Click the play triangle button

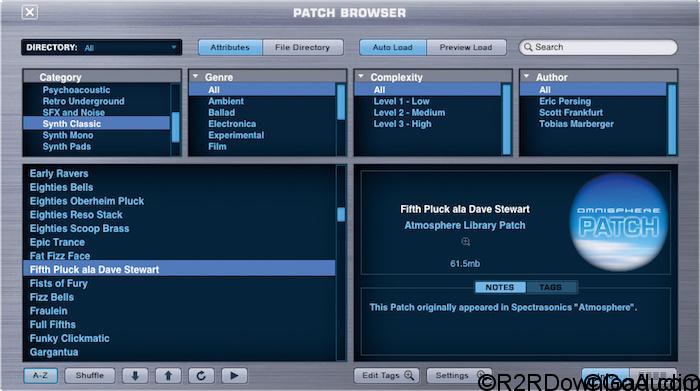(234, 375)
